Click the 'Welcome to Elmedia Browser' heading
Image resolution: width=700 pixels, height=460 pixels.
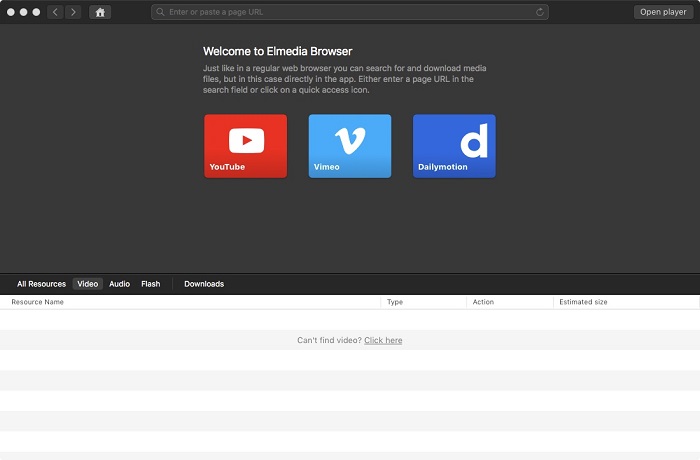point(277,51)
